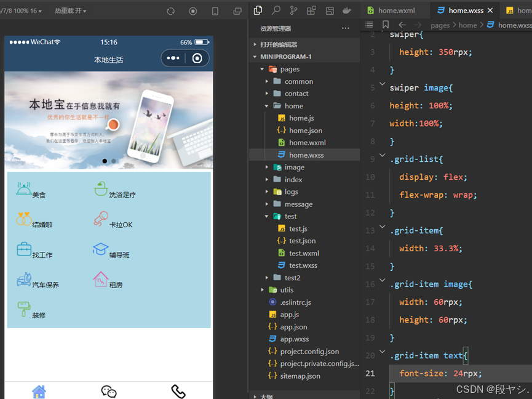Tap the 本地宝 banner image
This screenshot has height=399, width=532.
pos(109,120)
